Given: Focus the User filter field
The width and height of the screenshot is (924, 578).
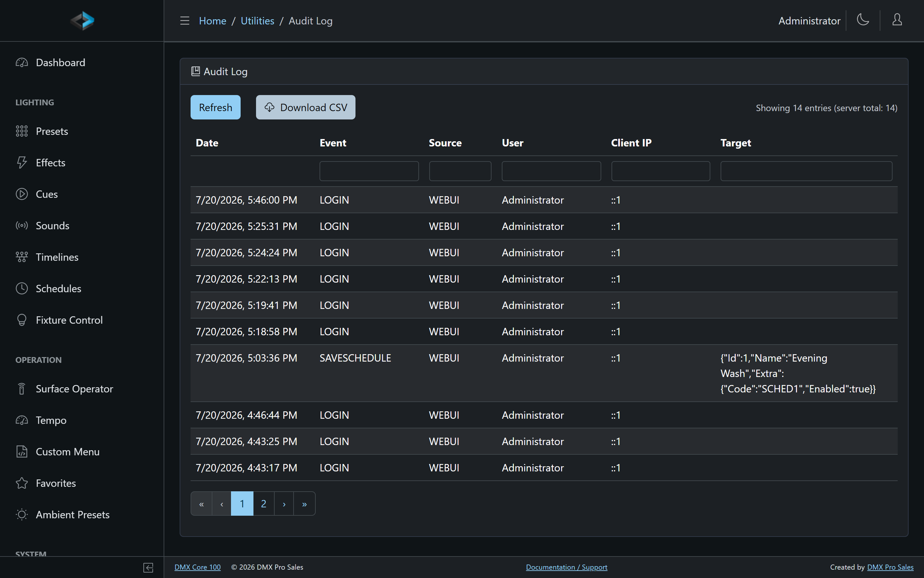Looking at the screenshot, I should [x=551, y=171].
